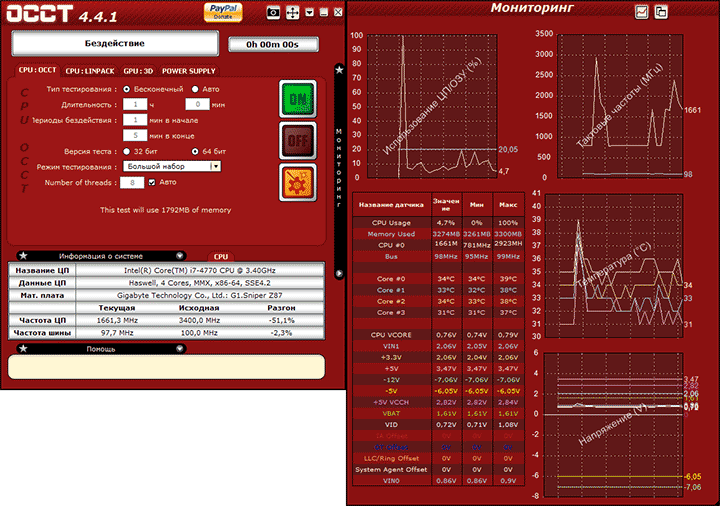Click This test will use 1792MB text
Screen dimensions: 720x506
point(165,210)
